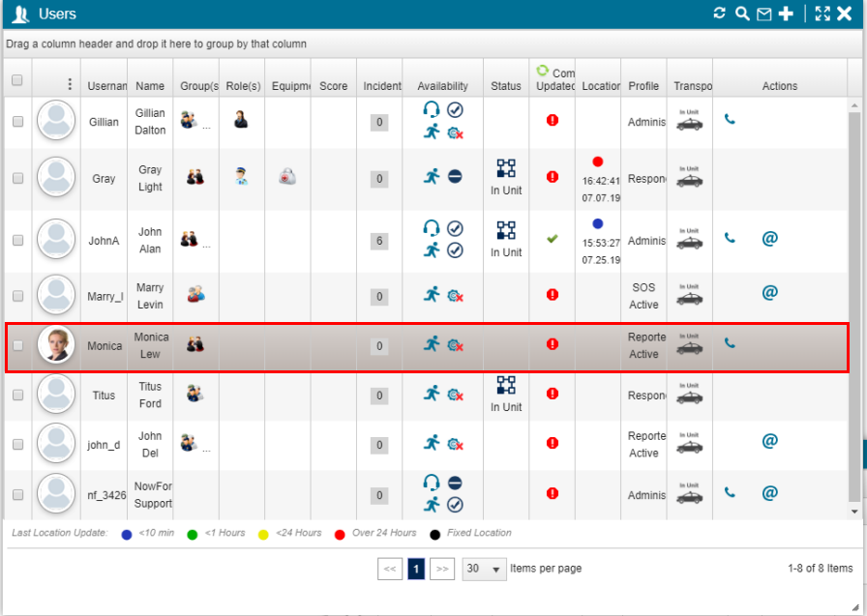Call Gillian using the phone icon
The image size is (867, 616).
[730, 120]
